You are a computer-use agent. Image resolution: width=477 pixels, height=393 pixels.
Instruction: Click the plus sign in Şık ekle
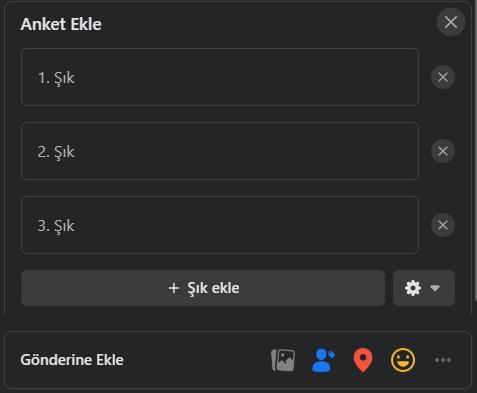pyautogui.click(x=174, y=288)
